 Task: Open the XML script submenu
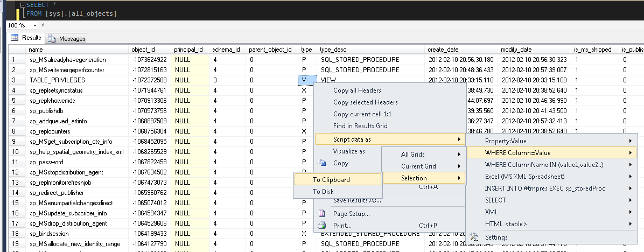551,212
